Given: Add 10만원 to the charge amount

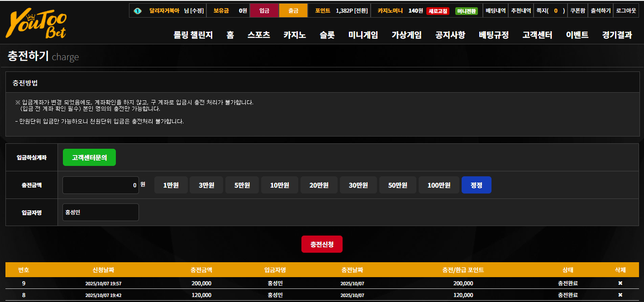Looking at the screenshot, I should pyautogui.click(x=280, y=185).
